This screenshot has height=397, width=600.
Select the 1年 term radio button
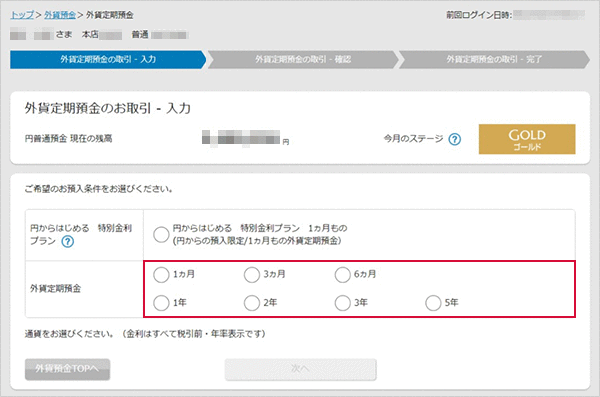click(x=161, y=303)
